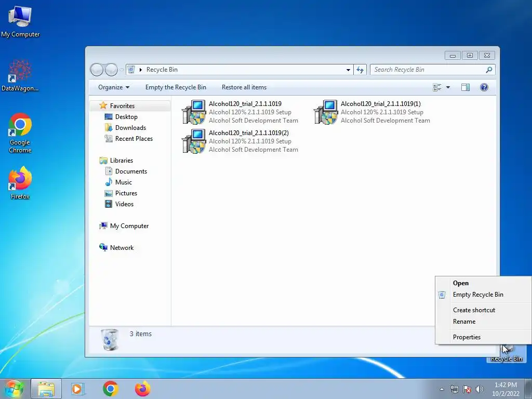Click the address bar Recycle Bin breadcrumb

162,70
